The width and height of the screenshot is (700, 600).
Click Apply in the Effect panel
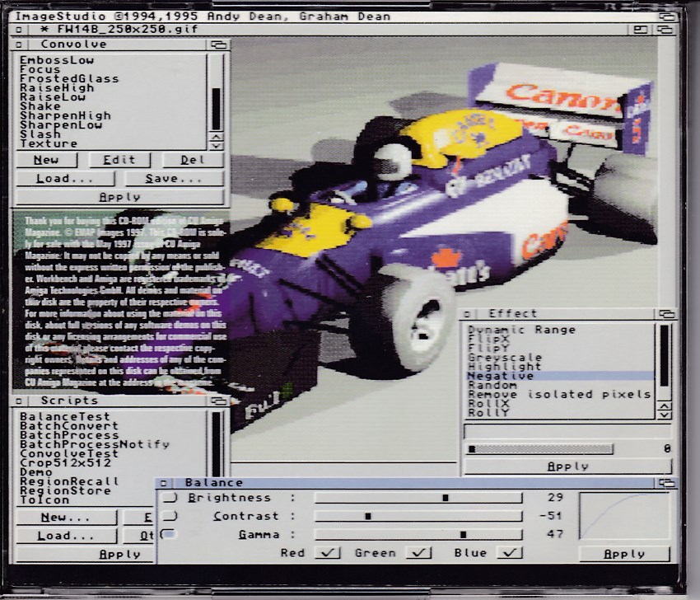pyautogui.click(x=567, y=466)
